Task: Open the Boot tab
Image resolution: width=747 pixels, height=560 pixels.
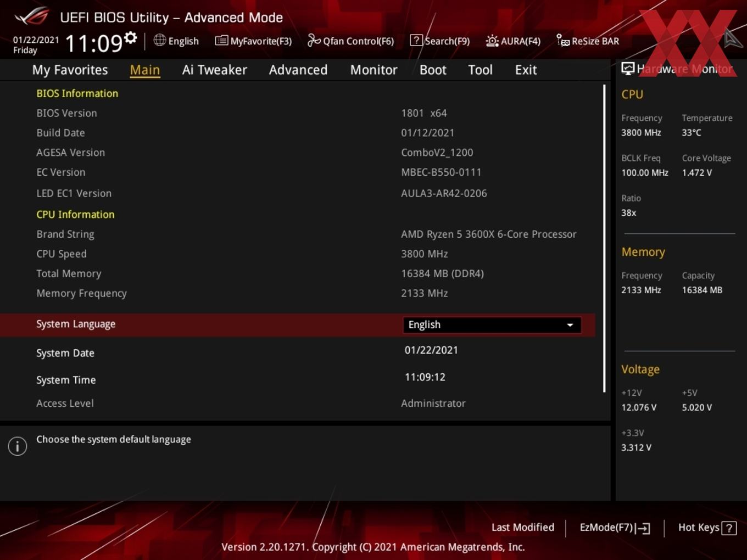Action: tap(433, 70)
